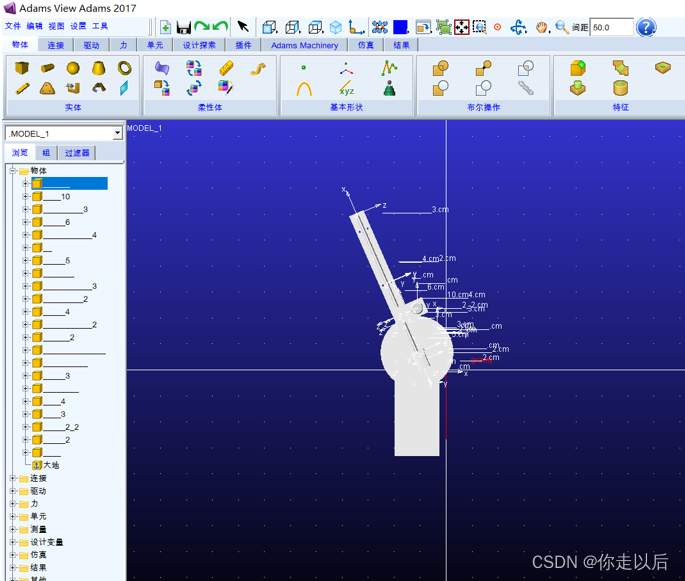Select the Link solid tool
This screenshot has height=581, width=685.
22,89
